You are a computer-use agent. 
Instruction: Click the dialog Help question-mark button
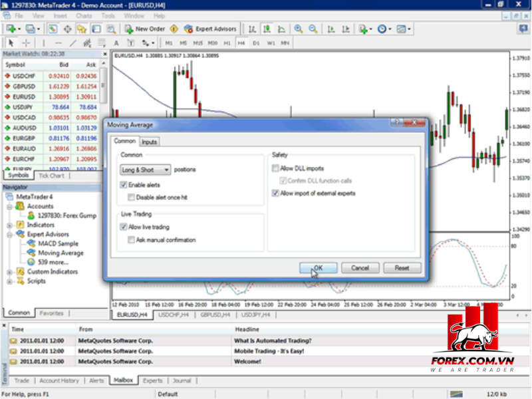[396, 122]
